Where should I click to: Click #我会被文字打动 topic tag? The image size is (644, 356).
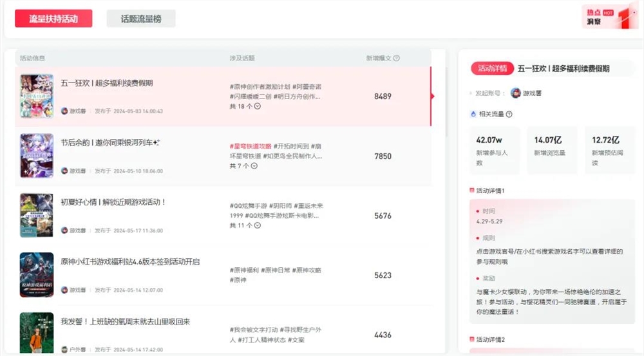tap(253, 330)
